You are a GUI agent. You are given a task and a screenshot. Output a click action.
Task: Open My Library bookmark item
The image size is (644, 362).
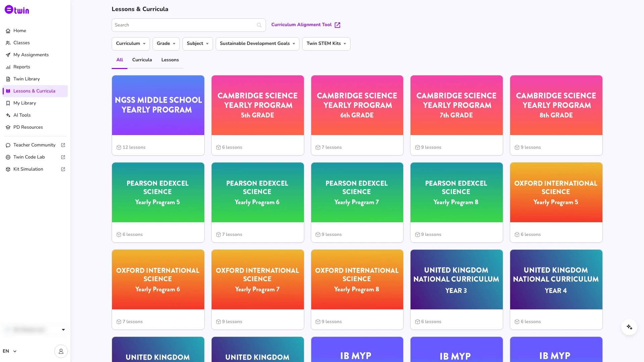coord(35,103)
